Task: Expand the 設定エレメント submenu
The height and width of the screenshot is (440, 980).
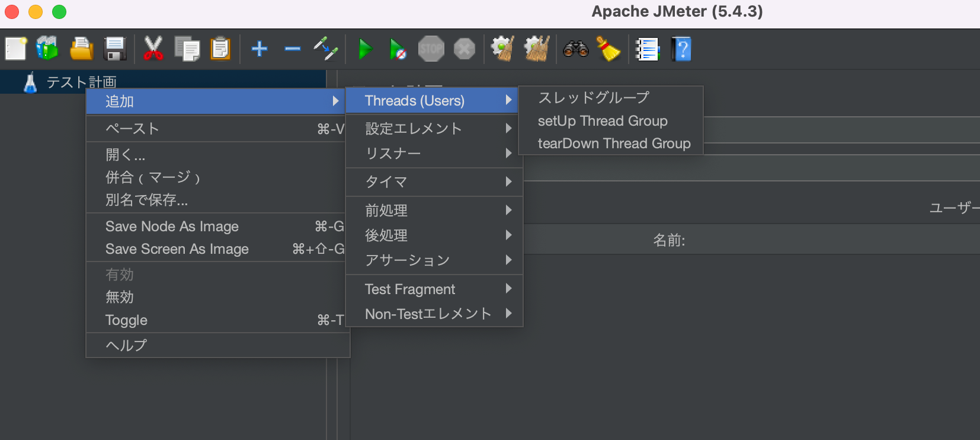Action: [434, 129]
